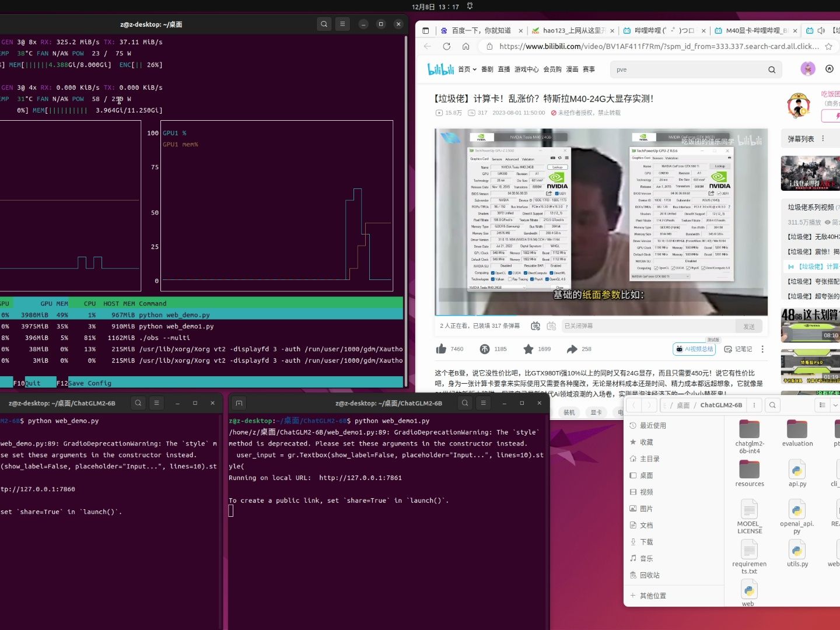
Task: Give coin to the video
Action: coord(485,349)
